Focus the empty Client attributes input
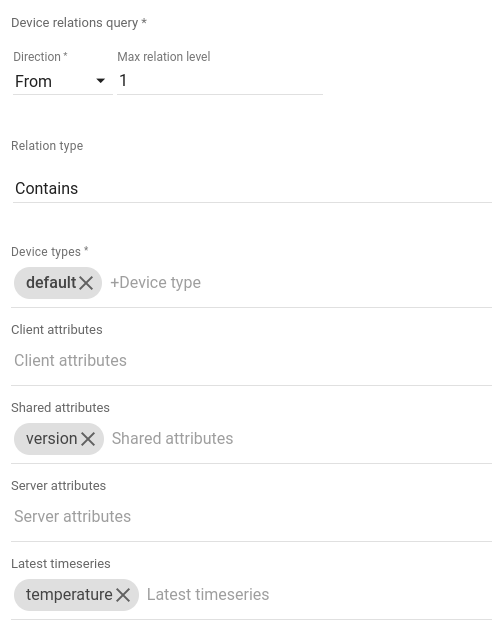The height and width of the screenshot is (631, 492). point(252,361)
